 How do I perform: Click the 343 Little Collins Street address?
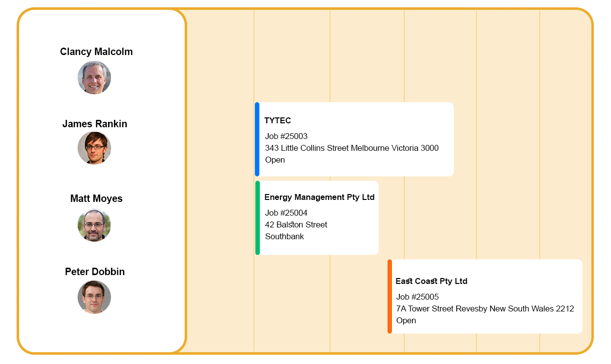(352, 148)
